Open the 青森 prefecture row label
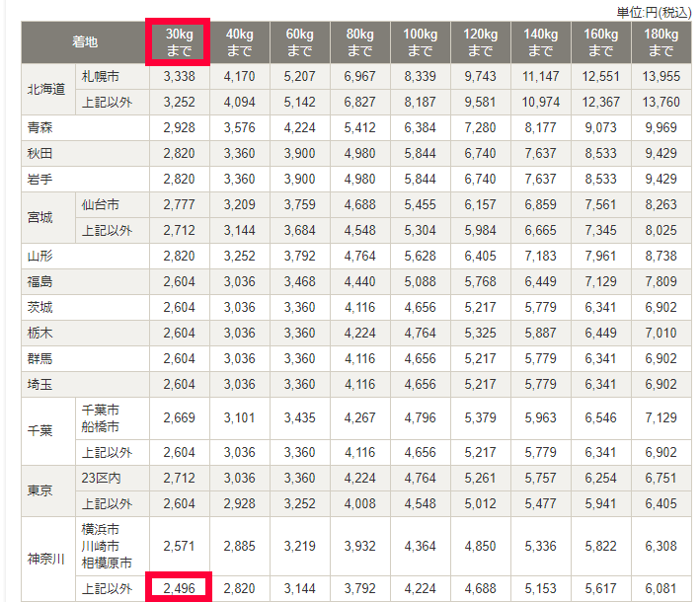 pos(40,127)
